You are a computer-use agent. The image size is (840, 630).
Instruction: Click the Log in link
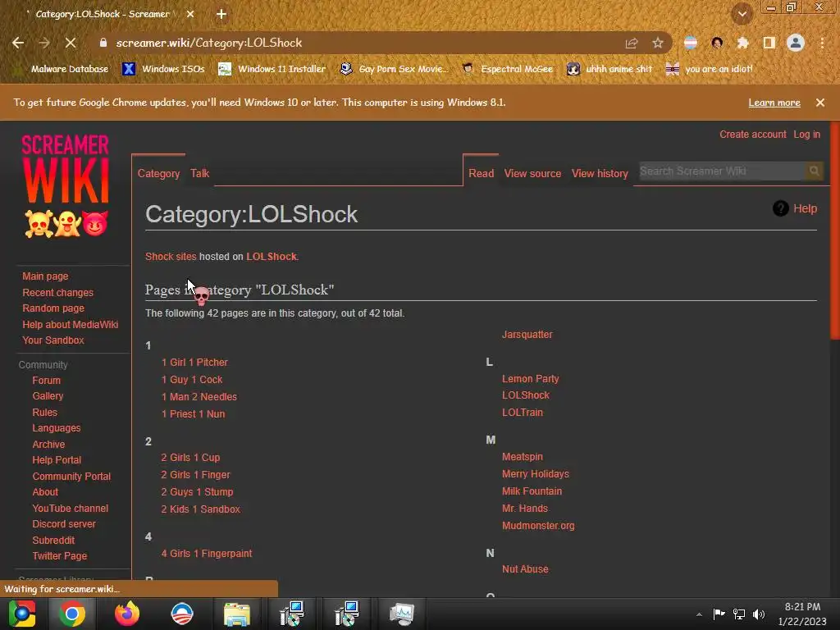pyautogui.click(x=807, y=135)
